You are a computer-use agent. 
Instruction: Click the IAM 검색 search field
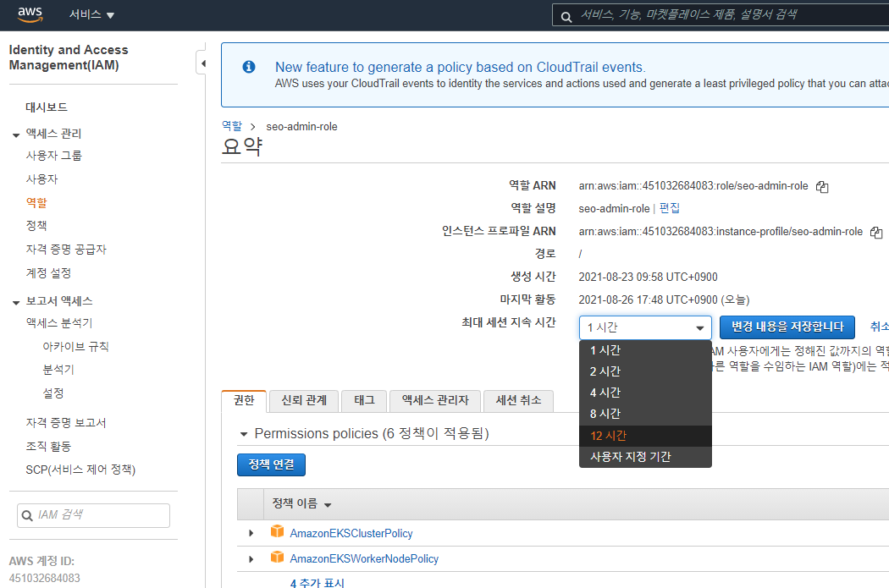93,515
